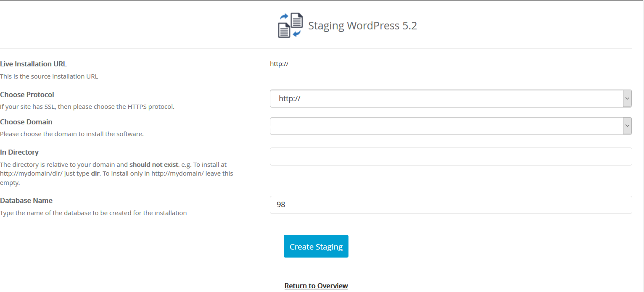Click 'Please choose the domain' hint text
Screen dimensions: 644x292
click(72, 134)
